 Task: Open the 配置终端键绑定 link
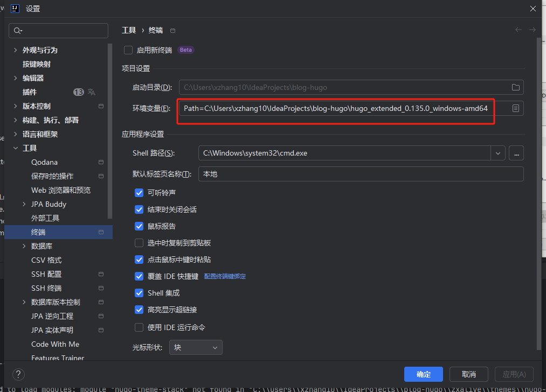point(225,276)
